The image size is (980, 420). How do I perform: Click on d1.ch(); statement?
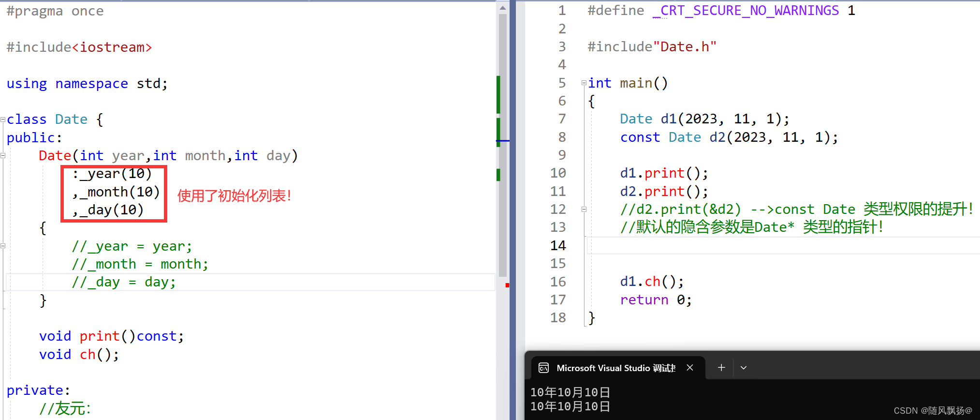[652, 282]
